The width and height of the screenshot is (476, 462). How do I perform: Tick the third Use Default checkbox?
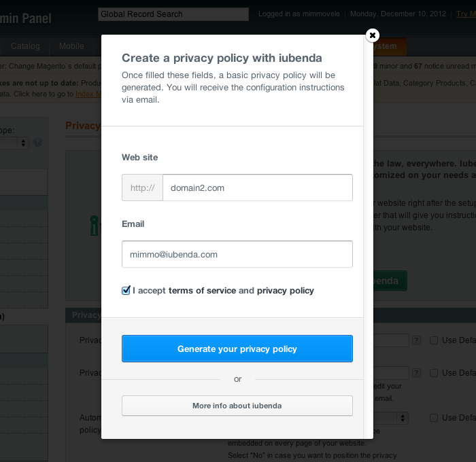434,418
